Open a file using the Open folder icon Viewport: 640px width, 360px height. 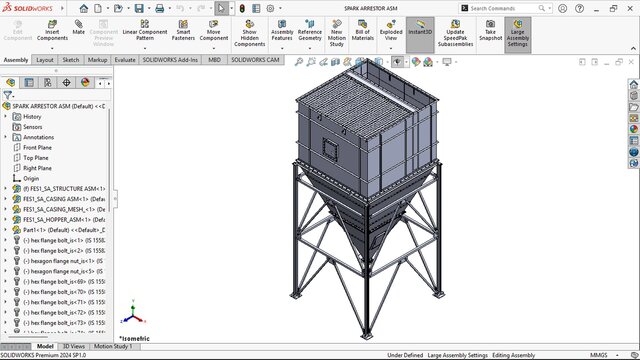pyautogui.click(x=118, y=8)
